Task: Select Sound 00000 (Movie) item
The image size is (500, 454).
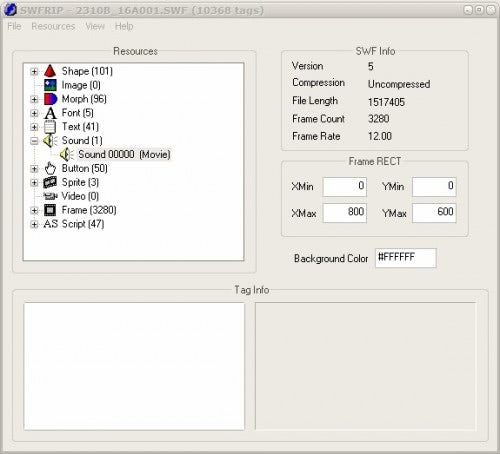Action: click(124, 154)
